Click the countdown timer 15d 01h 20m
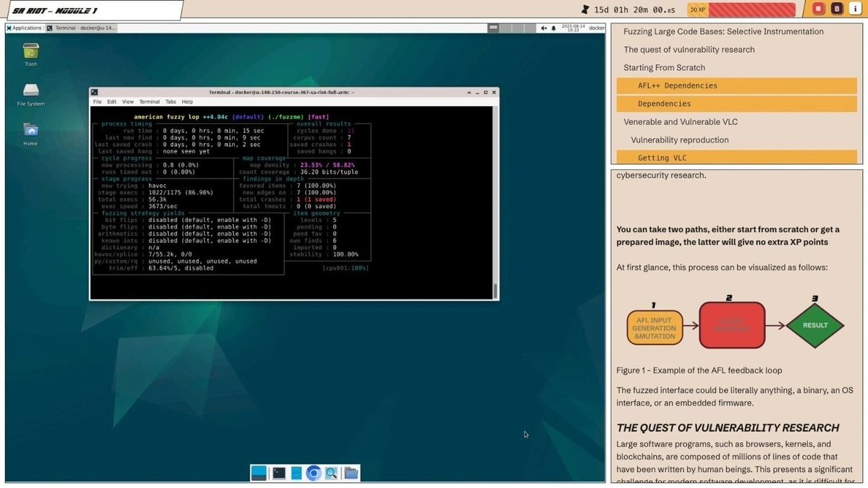868x488 pixels. [634, 9]
